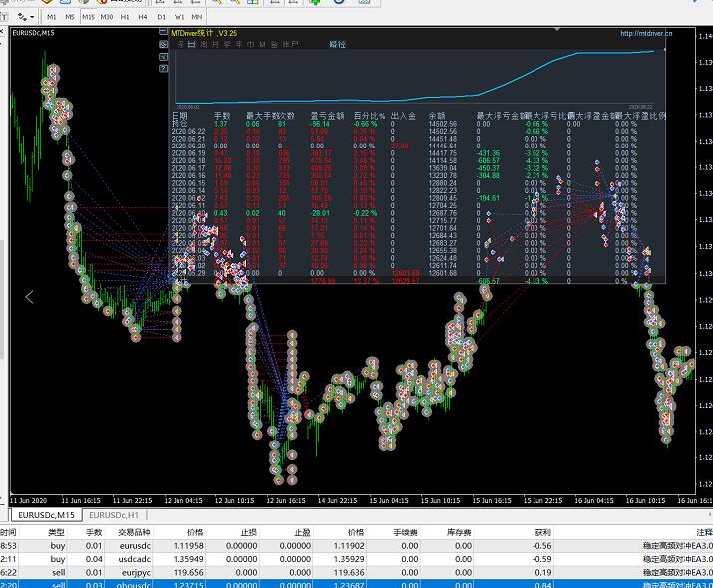Screen dimensions: 713x588
Task: Click the 日期 column header in statistics panel
Action: 179,116
